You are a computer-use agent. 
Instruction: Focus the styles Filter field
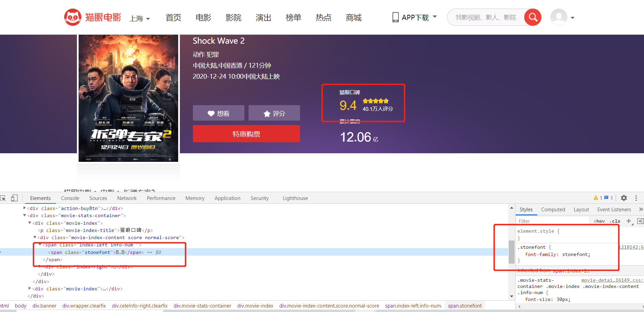coord(553,221)
